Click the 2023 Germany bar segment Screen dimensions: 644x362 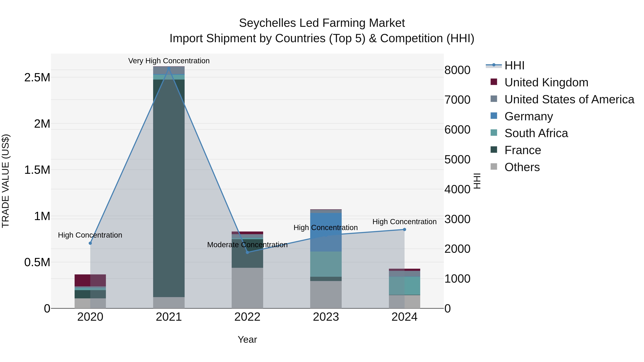pos(326,232)
